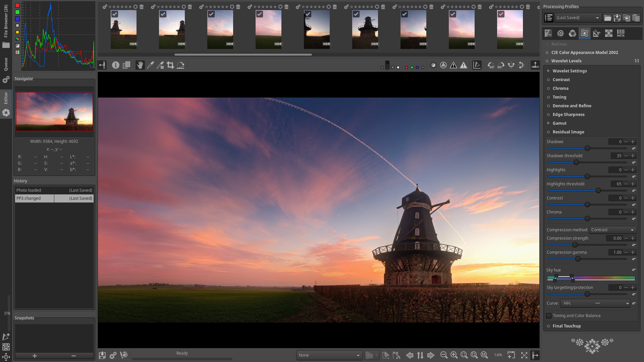
Task: Open the Straighten tool
Action: (180, 65)
